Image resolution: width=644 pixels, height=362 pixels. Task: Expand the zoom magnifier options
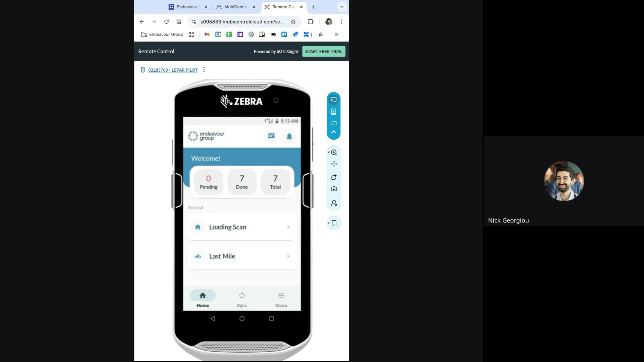point(334,153)
